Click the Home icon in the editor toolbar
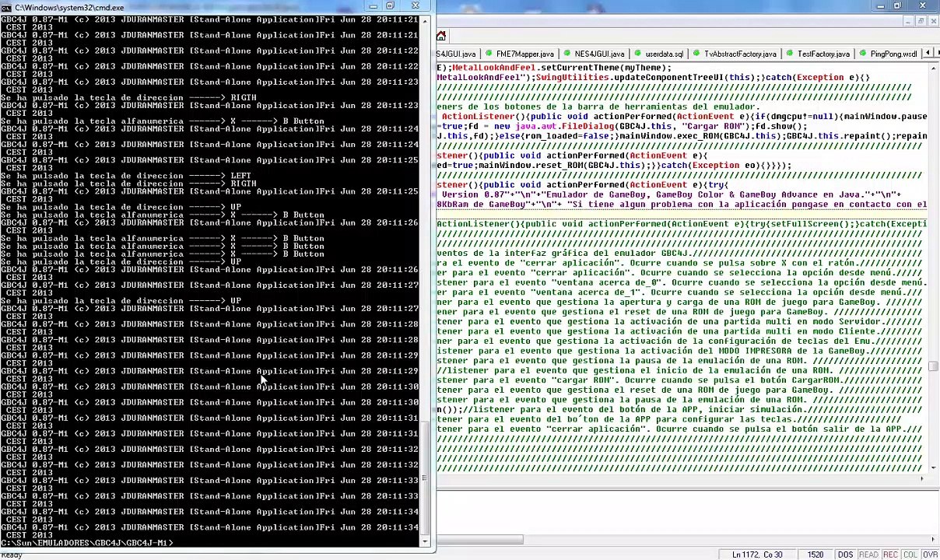The height and width of the screenshot is (560, 940). tap(441, 36)
